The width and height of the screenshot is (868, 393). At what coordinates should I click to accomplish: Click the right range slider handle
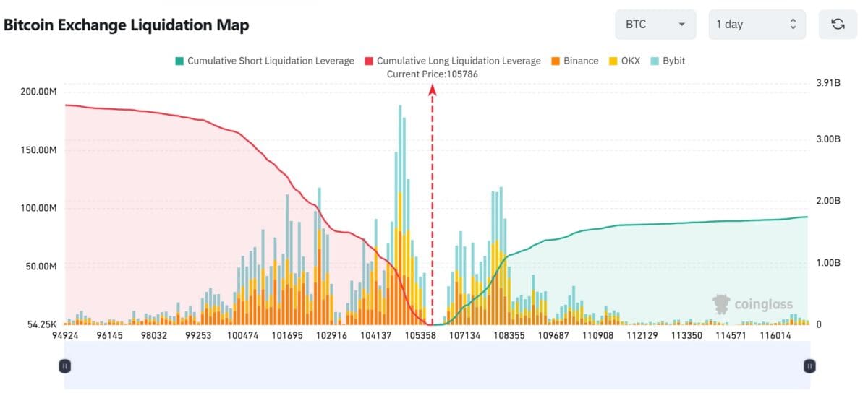click(809, 366)
